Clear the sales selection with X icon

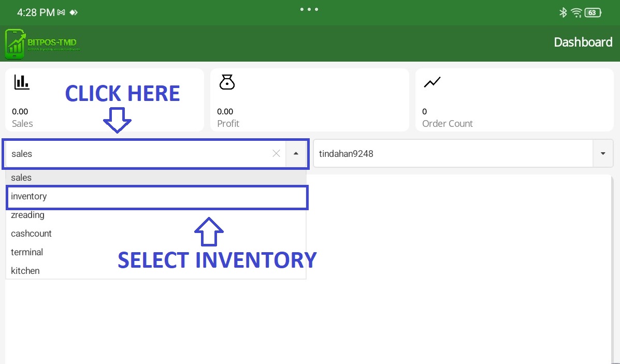coord(276,153)
